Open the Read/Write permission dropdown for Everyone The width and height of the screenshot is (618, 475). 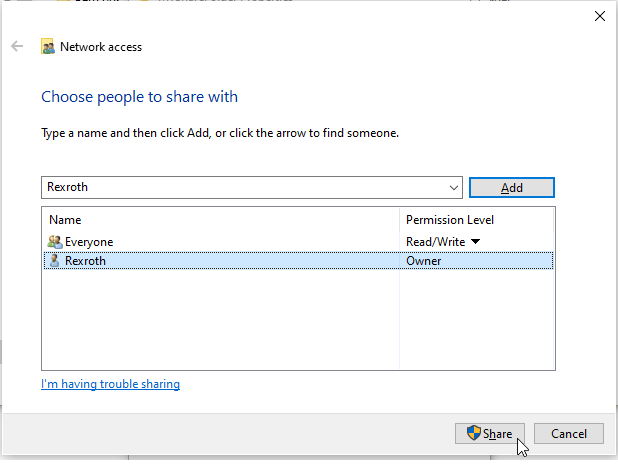coord(475,242)
